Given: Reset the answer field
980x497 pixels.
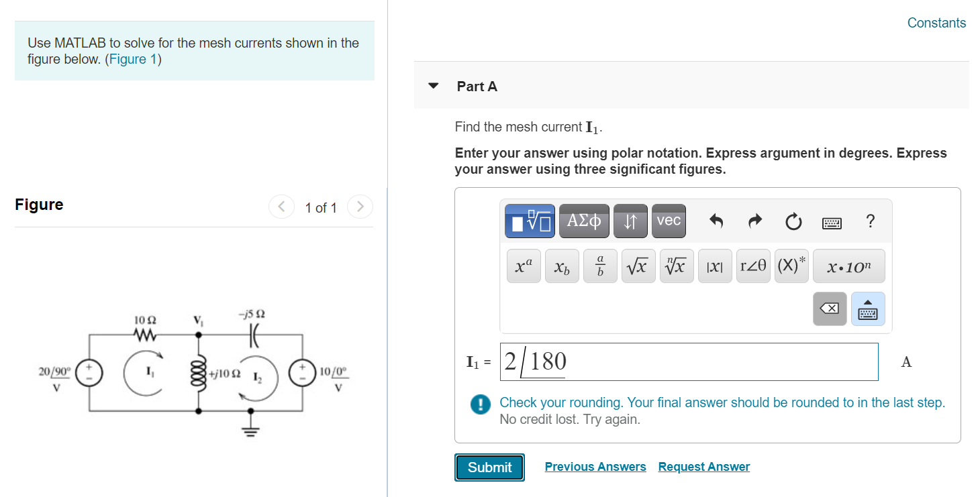Looking at the screenshot, I should [x=793, y=221].
